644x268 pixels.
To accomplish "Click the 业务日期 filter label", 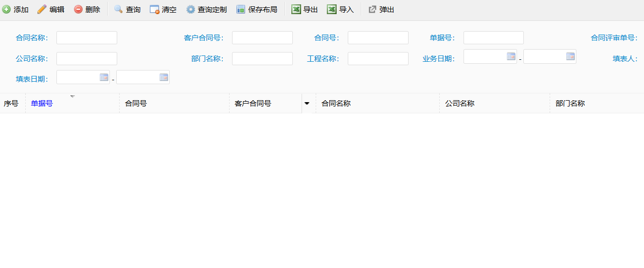I will pyautogui.click(x=439, y=59).
